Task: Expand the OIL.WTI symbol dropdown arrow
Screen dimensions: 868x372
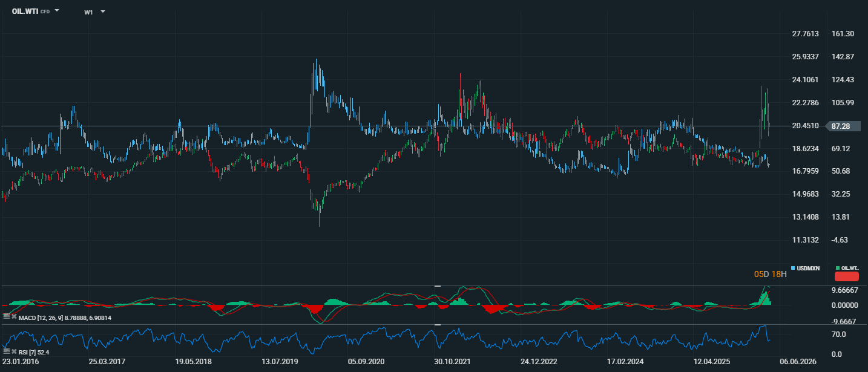Action: [x=57, y=11]
